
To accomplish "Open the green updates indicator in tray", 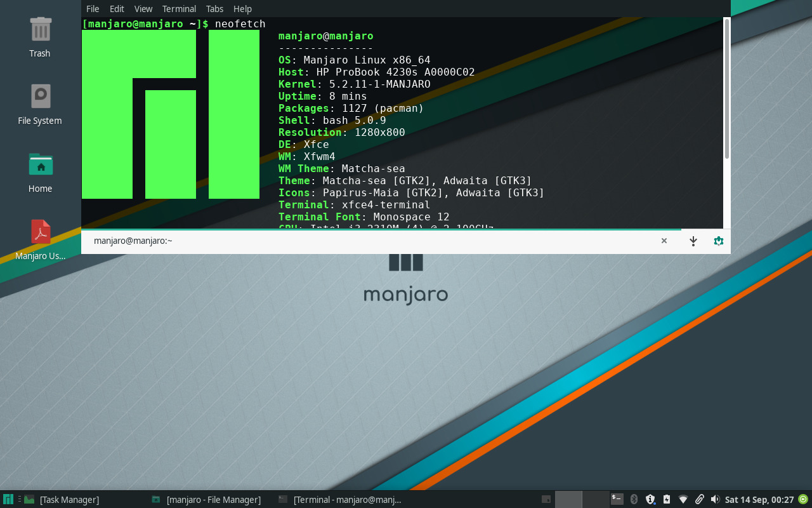I will point(802,499).
